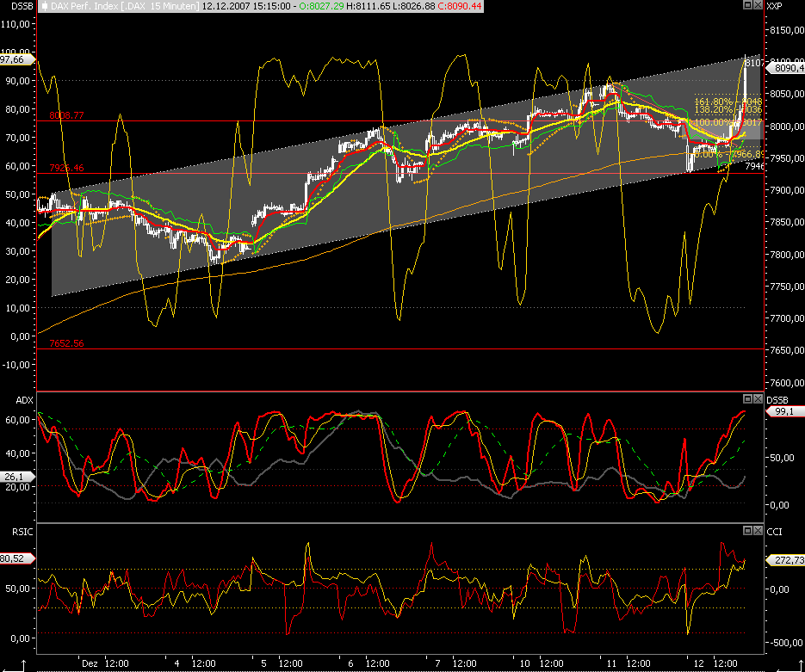Close the main DAX price chart panel

[758, 5]
